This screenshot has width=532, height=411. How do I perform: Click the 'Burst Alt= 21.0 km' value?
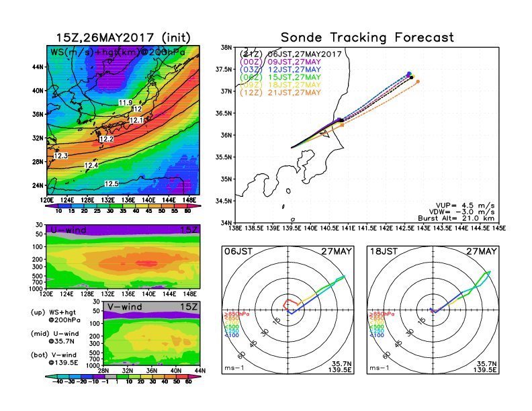coord(456,218)
